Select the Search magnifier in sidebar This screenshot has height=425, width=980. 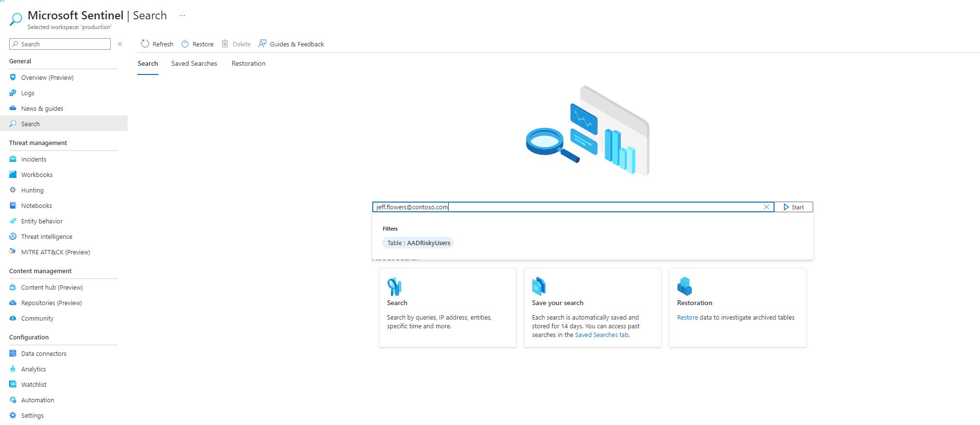tap(13, 124)
